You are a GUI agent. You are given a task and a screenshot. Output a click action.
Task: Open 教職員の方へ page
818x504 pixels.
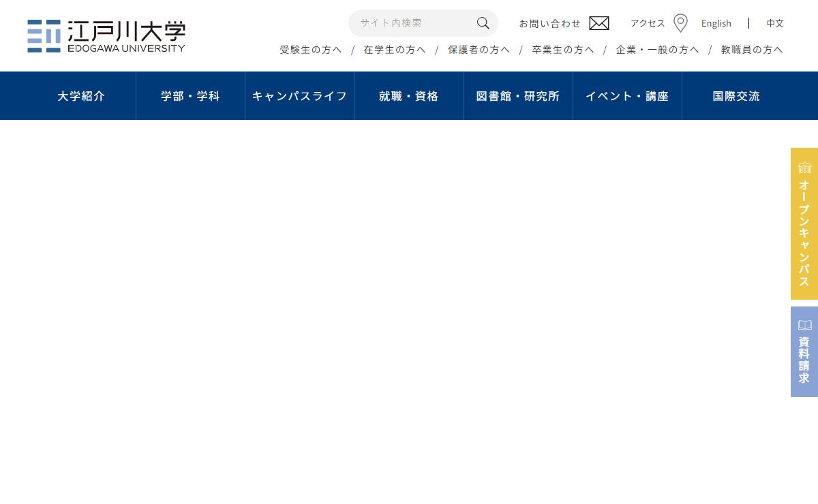point(753,50)
